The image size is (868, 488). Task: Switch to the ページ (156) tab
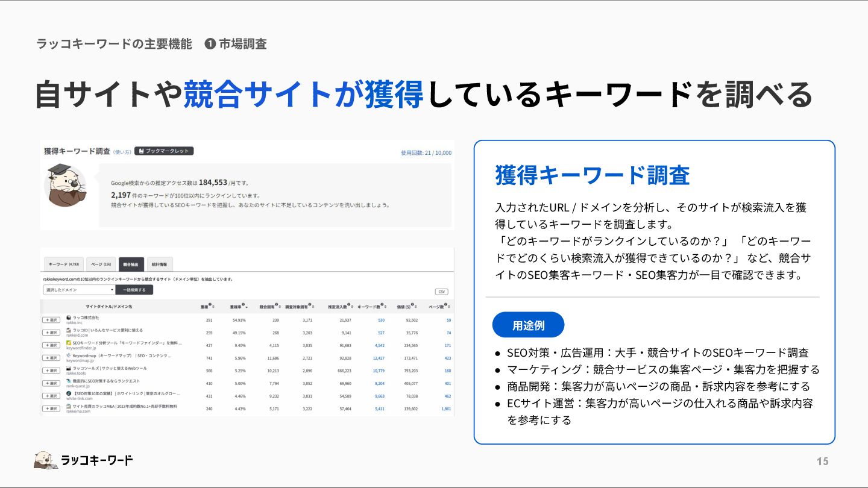coord(101,264)
